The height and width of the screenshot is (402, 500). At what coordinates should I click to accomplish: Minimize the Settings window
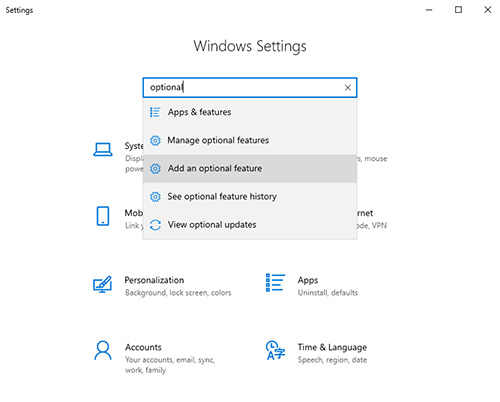[x=429, y=10]
